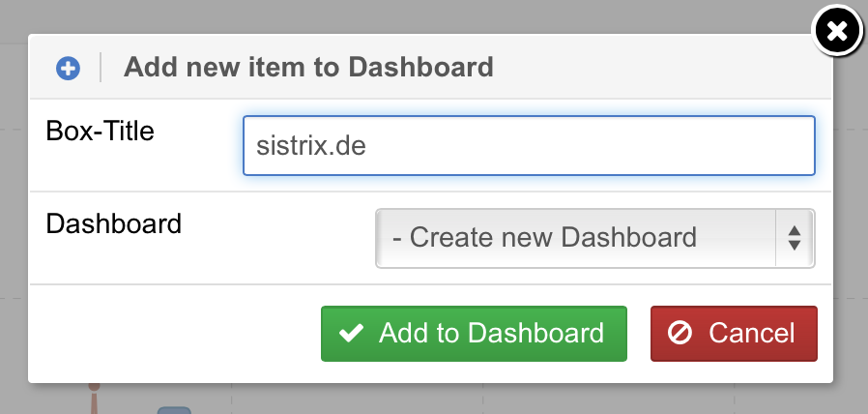Click the prohibition icon on the Cancel button

coord(680,334)
